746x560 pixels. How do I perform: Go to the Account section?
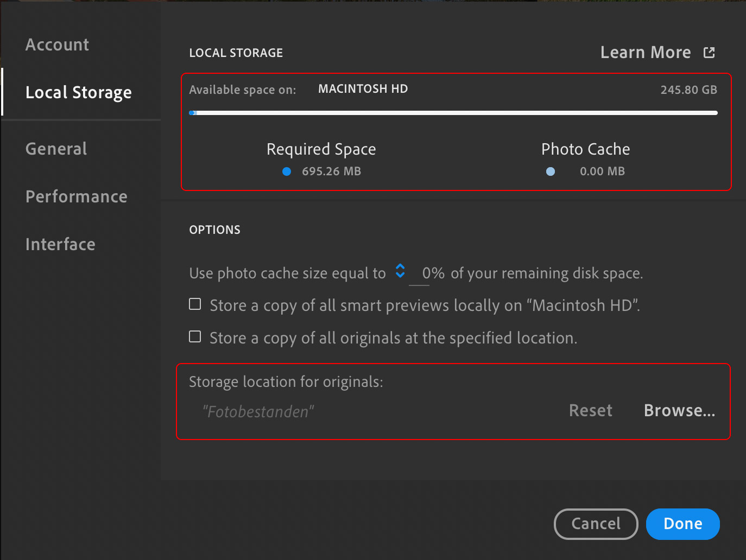[x=56, y=44]
